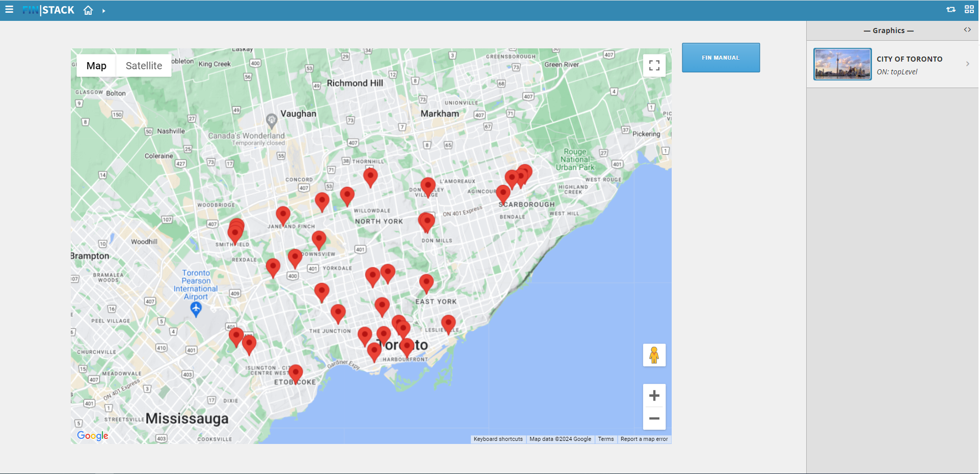Select the red marker at Etobicoke
Image resolution: width=980 pixels, height=474 pixels.
click(296, 374)
